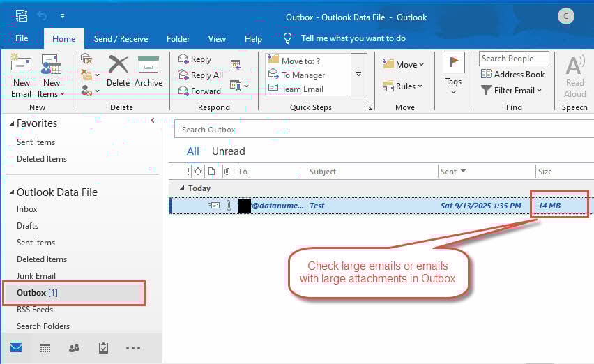Switch to the Send / Receive tab
The height and width of the screenshot is (364, 594).
pyautogui.click(x=121, y=38)
